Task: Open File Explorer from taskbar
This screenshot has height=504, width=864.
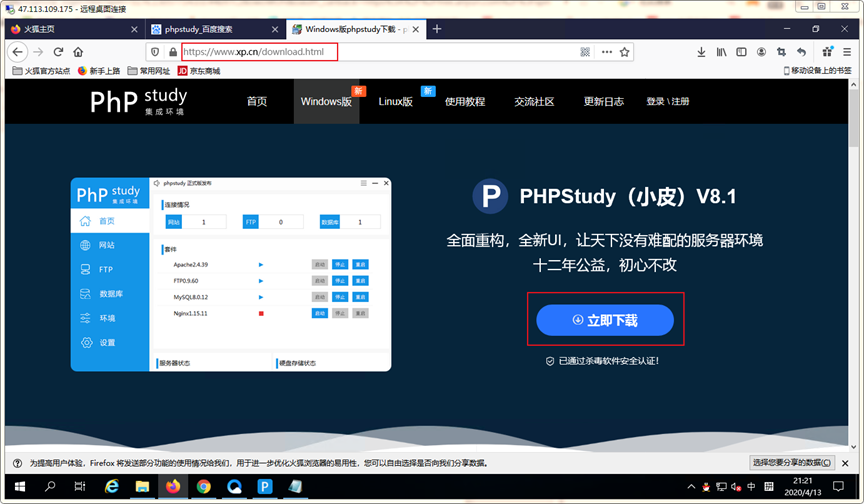Action: (142, 486)
